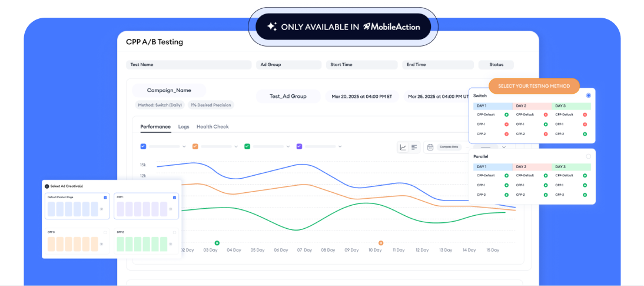Expand the orange metric series dropdown
This screenshot has width=644, height=286.
(x=235, y=146)
